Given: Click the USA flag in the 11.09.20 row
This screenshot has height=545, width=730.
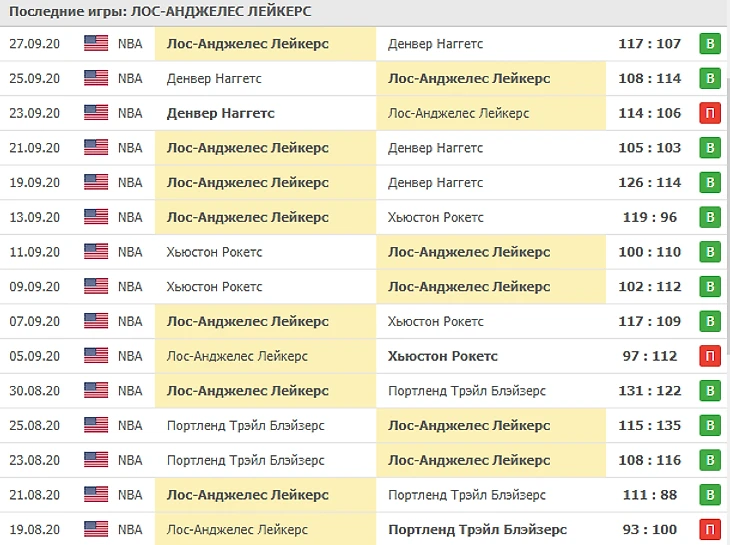Looking at the screenshot, I should click(x=96, y=252).
